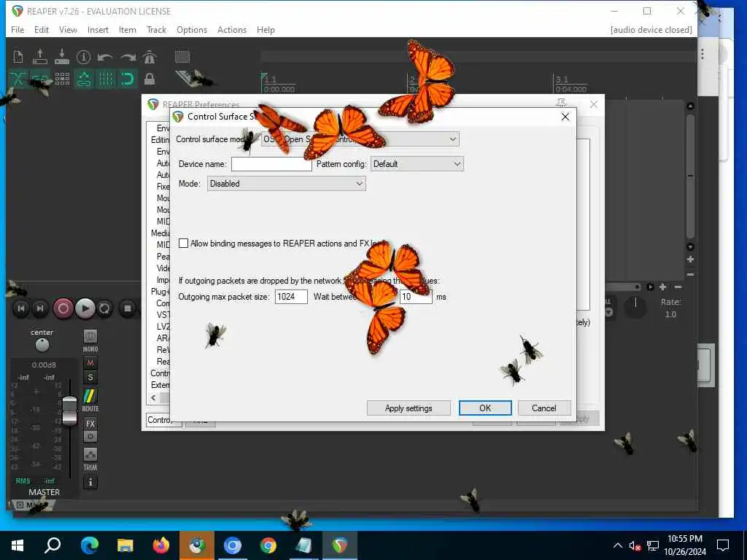Screen dimensions: 747x560
Task: Go to project end transport button
Action: (40, 308)
